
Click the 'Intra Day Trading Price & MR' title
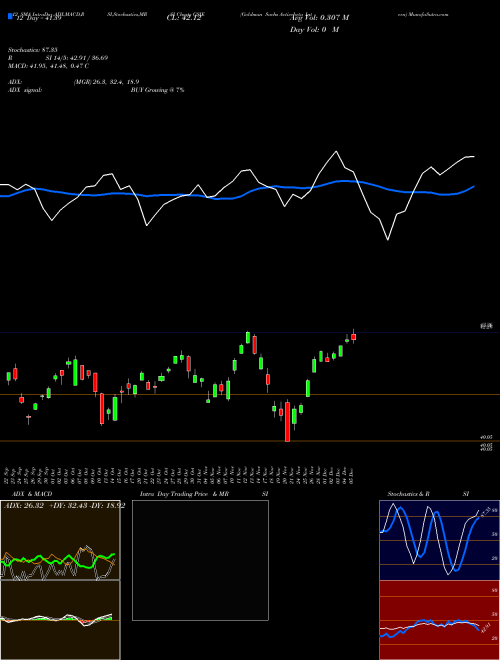(x=184, y=494)
